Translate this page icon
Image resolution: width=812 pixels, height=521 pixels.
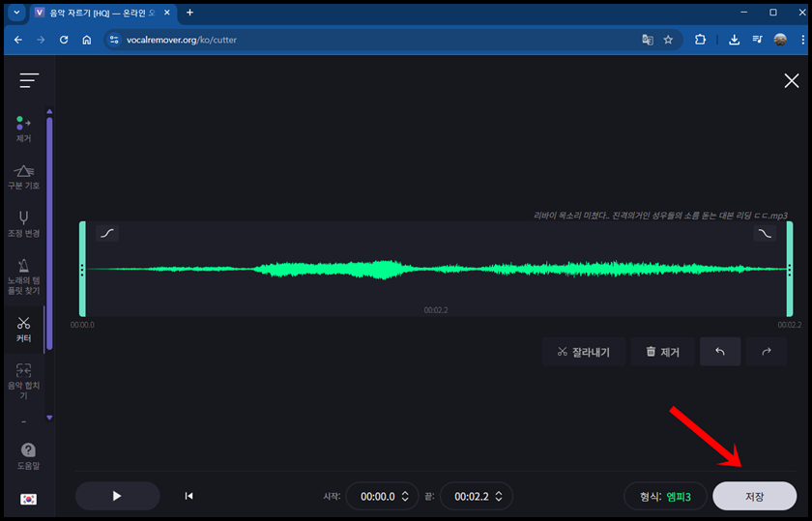click(x=648, y=40)
